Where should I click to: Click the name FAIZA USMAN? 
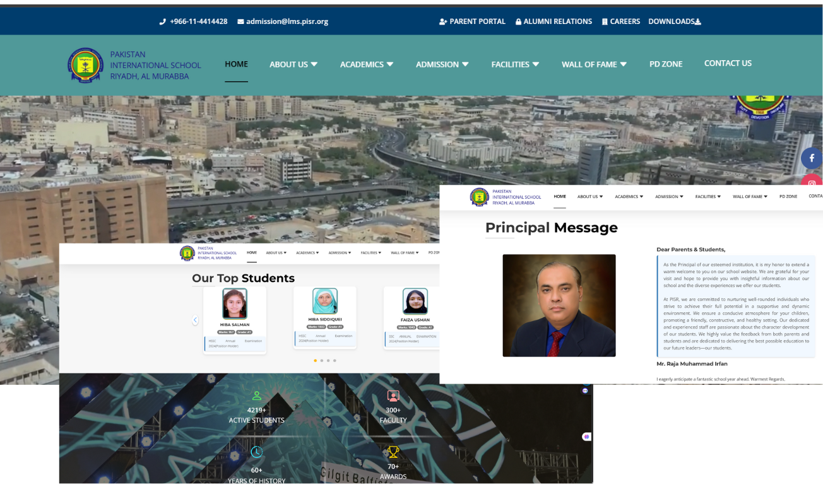point(415,320)
